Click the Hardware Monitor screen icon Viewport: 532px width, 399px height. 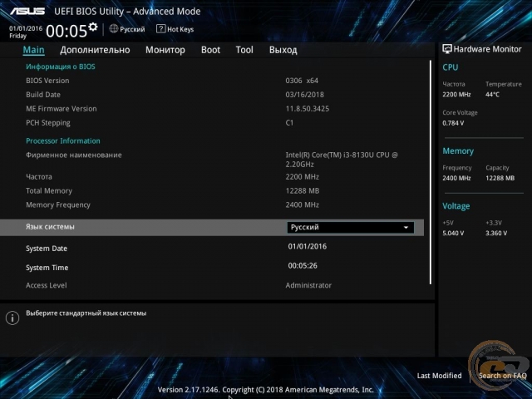[x=447, y=49]
